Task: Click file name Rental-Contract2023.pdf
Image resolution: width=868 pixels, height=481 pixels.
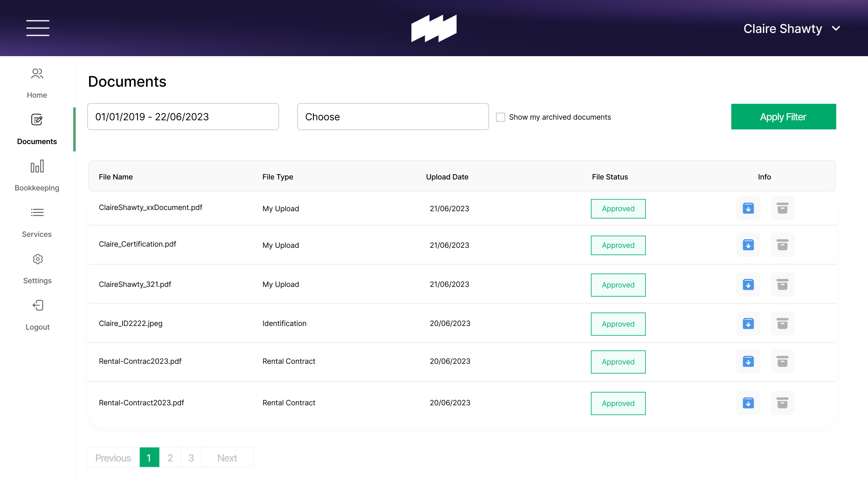Action: [x=141, y=403]
